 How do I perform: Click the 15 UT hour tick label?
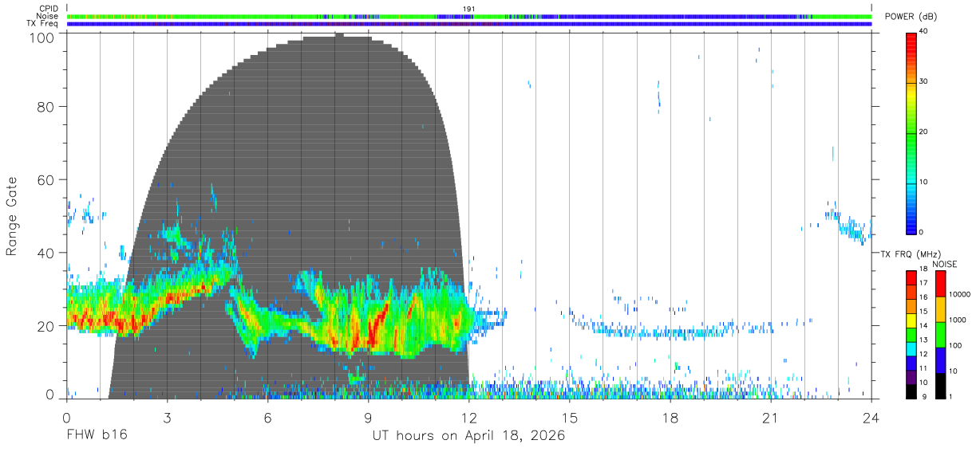(x=570, y=417)
